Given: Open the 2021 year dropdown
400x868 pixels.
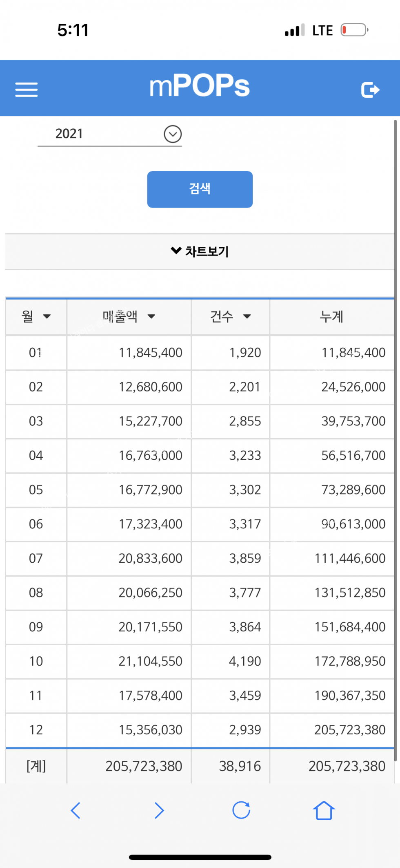Looking at the screenshot, I should click(102, 134).
